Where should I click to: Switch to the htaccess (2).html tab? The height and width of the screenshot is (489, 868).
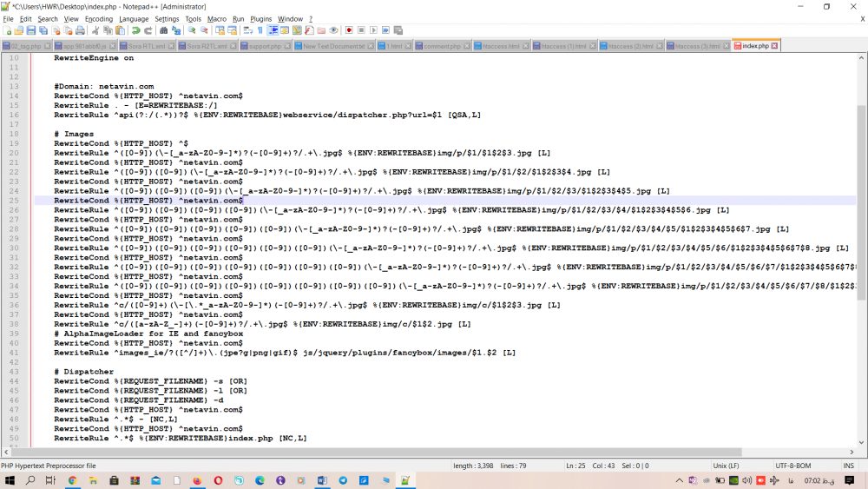630,46
